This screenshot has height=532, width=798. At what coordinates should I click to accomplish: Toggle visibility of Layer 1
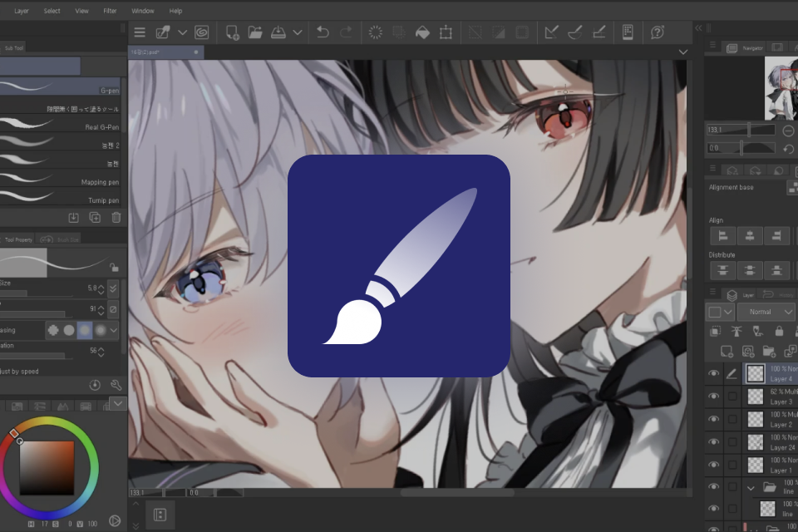(x=713, y=465)
